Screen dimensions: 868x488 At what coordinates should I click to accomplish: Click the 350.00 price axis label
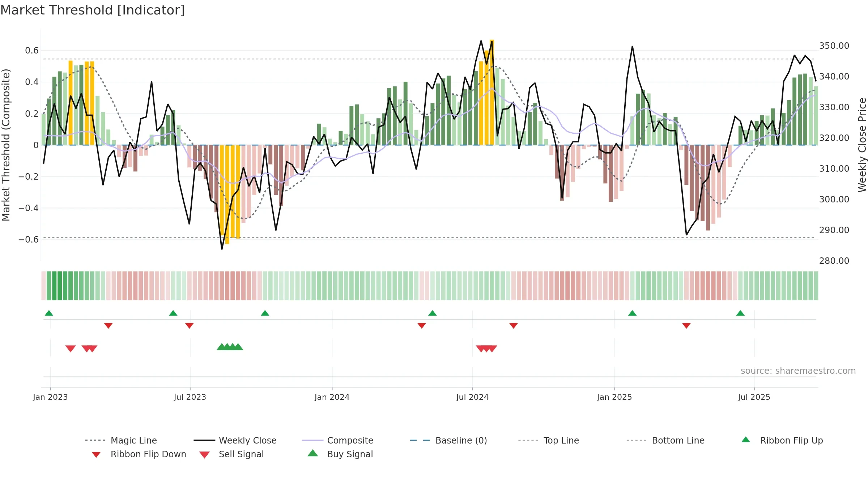pyautogui.click(x=834, y=46)
